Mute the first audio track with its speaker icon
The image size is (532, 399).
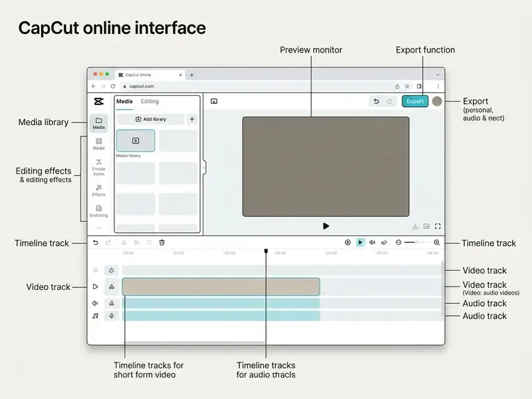tap(95, 303)
